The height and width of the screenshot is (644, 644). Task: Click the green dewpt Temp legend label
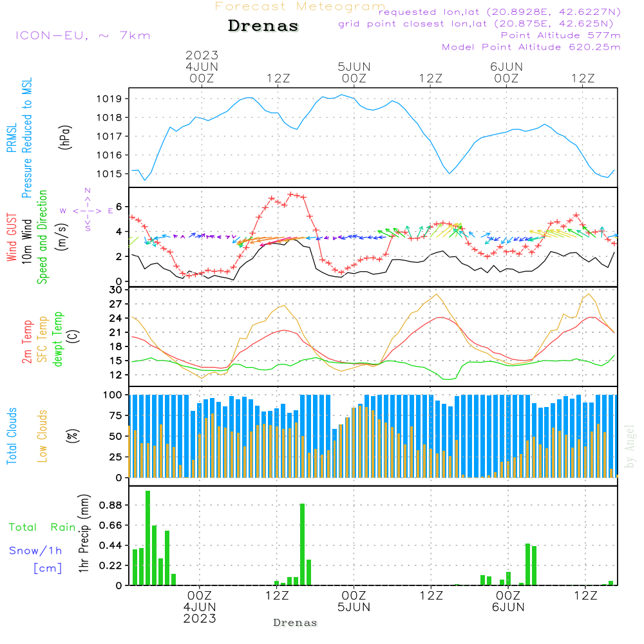58,339
